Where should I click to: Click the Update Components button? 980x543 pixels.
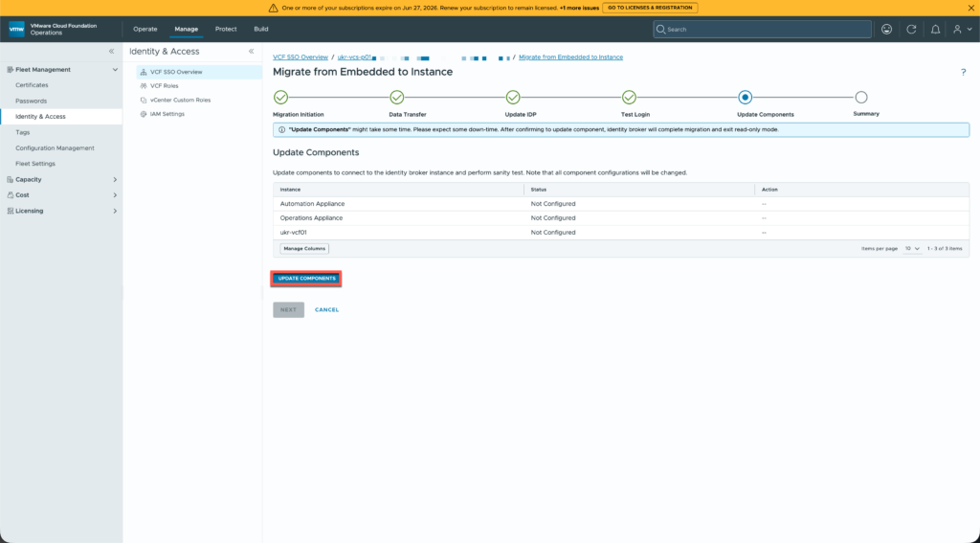point(306,279)
